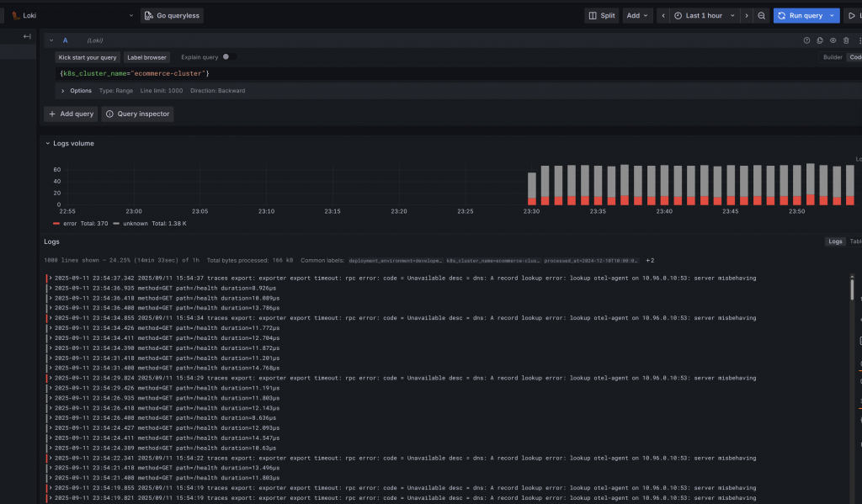The image size is (862, 504).
Task: Click the 23:54:19.821 traces export log line
Action: point(405,498)
